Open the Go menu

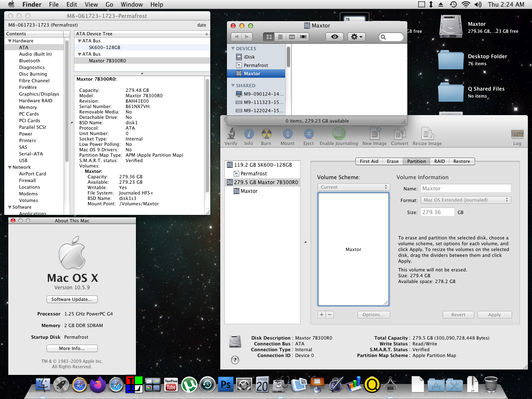pos(109,5)
